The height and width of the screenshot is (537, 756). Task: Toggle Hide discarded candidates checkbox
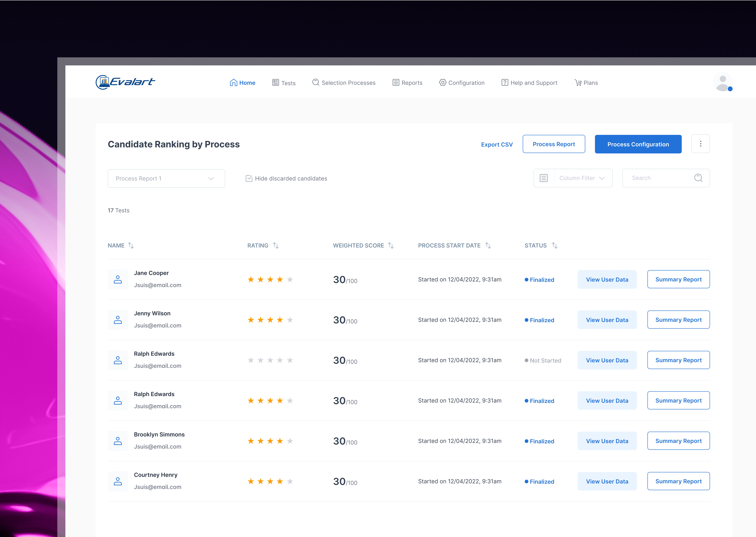249,179
